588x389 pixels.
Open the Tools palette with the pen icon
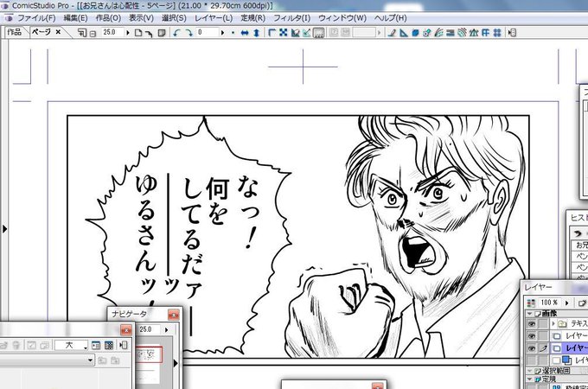(x=392, y=33)
